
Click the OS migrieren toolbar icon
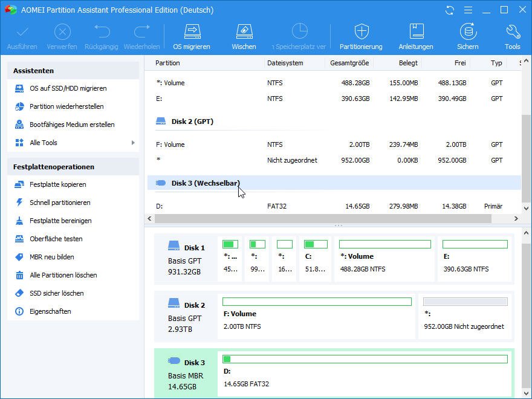click(x=192, y=32)
